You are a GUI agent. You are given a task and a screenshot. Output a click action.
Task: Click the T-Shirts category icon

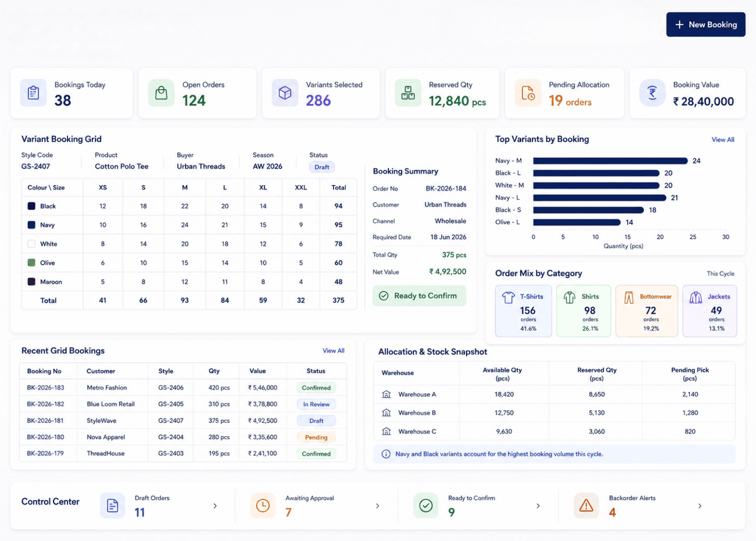pos(508,298)
